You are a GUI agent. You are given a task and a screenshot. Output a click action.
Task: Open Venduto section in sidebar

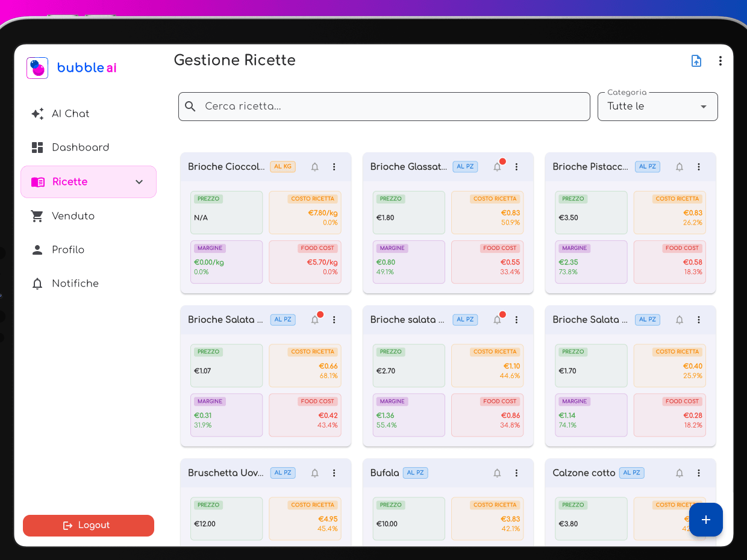click(x=73, y=216)
